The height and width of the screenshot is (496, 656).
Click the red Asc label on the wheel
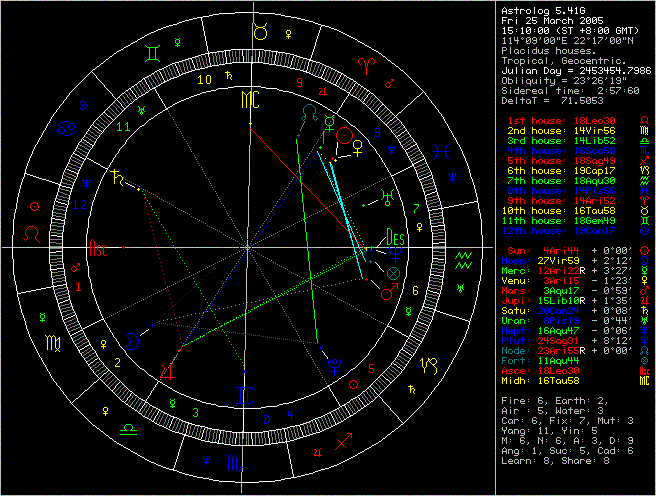tap(99, 247)
